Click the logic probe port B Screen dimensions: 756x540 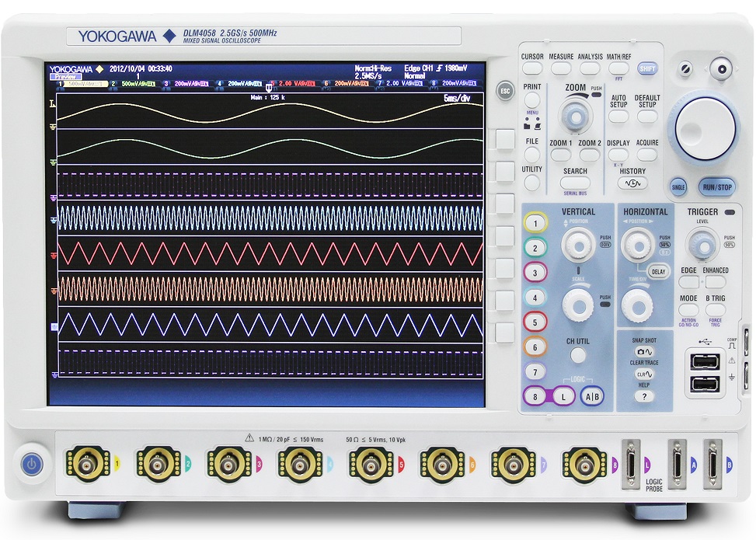713,465
